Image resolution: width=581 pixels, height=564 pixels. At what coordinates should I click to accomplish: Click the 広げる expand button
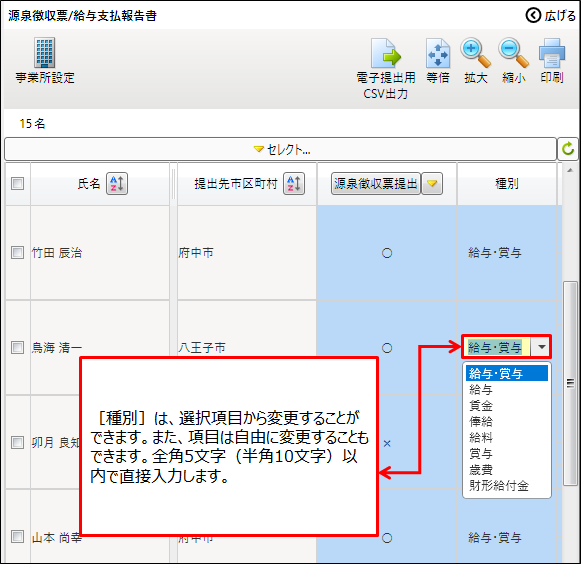coord(551,16)
